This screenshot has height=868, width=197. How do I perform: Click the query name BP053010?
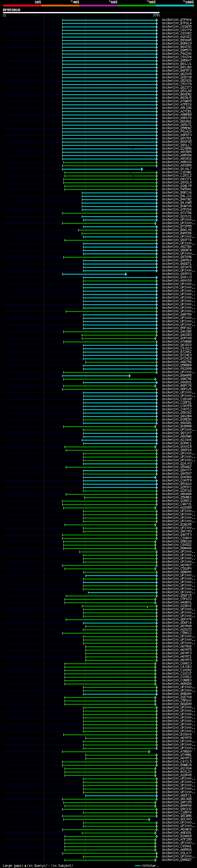[11, 10]
